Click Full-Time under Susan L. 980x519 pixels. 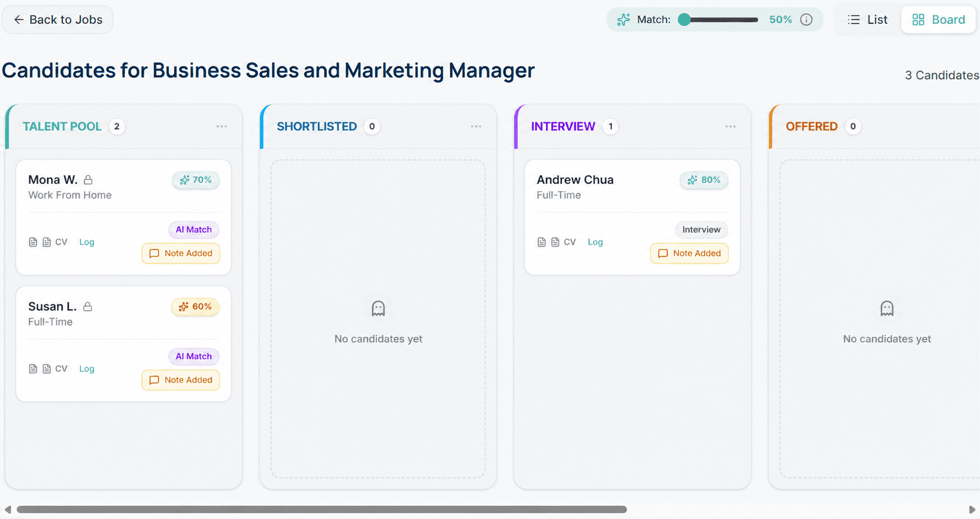tap(50, 322)
